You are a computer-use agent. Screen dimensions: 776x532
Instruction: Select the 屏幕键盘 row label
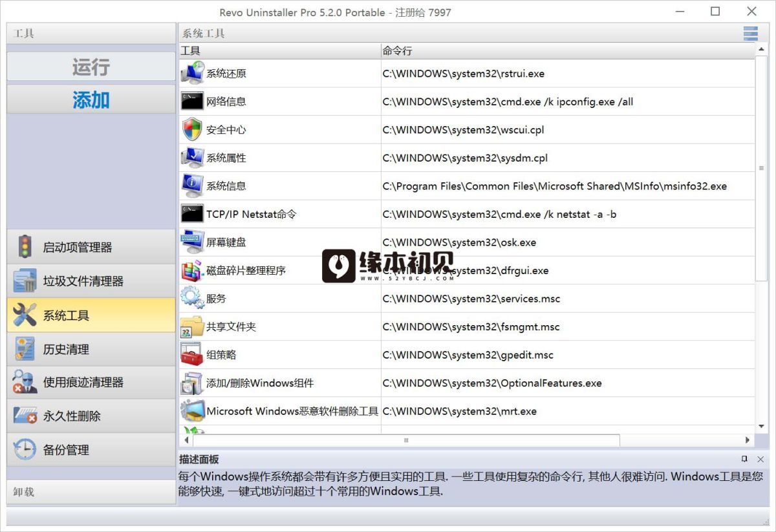pyautogui.click(x=226, y=242)
